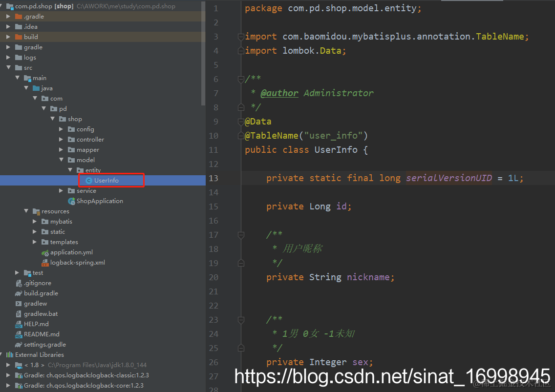Click the logback-spring.xml file icon

click(45, 263)
